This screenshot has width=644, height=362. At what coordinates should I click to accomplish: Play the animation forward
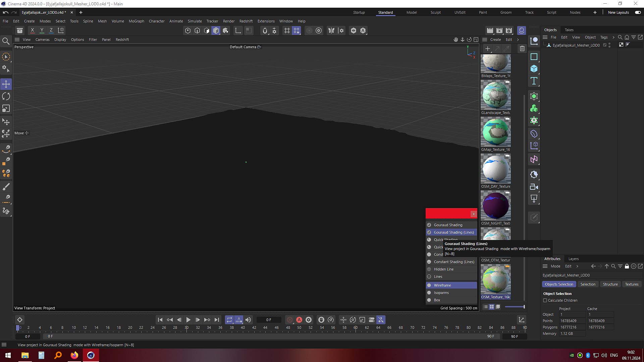pyautogui.click(x=189, y=320)
